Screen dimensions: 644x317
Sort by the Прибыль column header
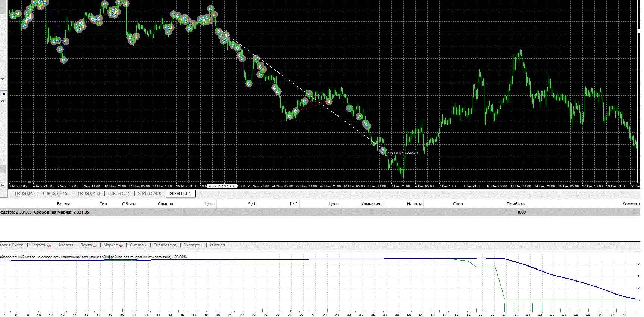click(516, 204)
